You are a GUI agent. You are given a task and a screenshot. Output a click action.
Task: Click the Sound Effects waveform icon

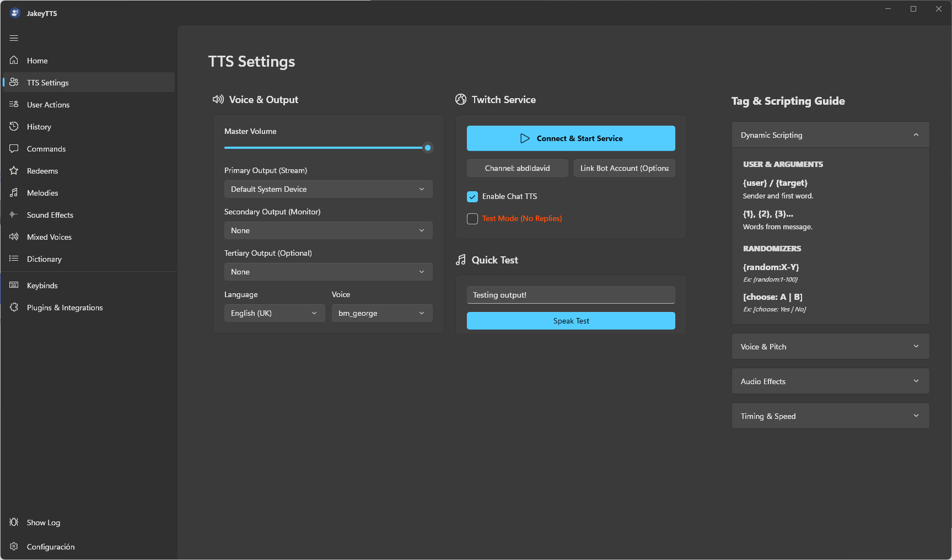point(14,214)
